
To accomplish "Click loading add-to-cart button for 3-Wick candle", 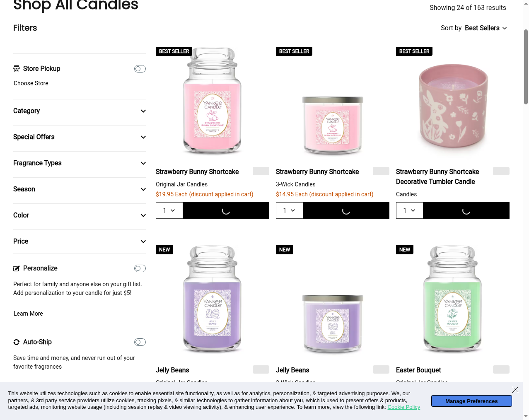I will coord(346,210).
